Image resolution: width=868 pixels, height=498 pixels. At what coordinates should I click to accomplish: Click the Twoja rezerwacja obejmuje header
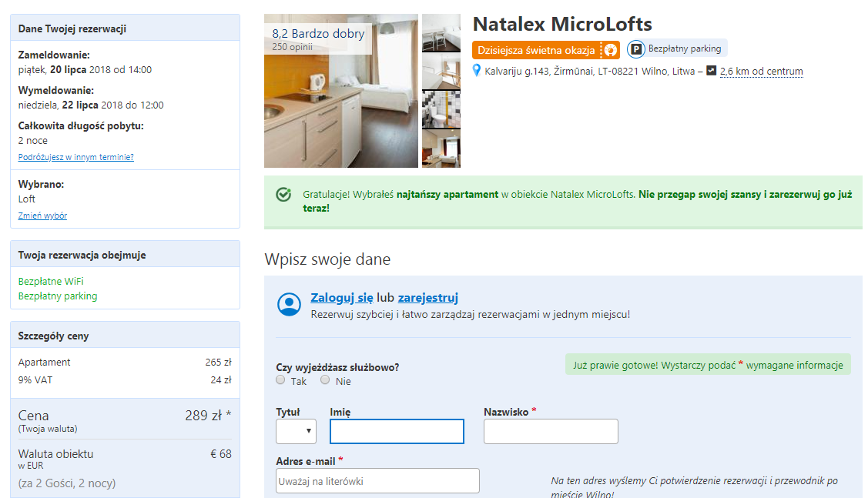[x=125, y=255]
